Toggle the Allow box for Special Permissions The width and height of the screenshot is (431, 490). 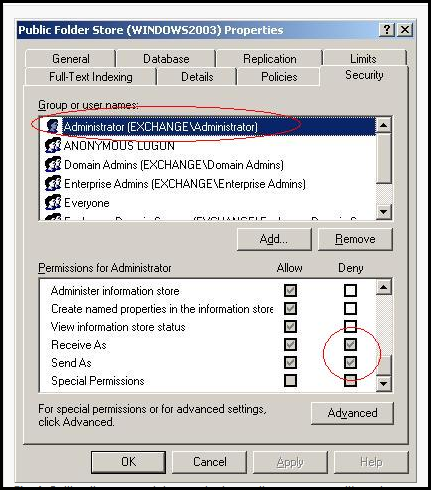coord(290,380)
